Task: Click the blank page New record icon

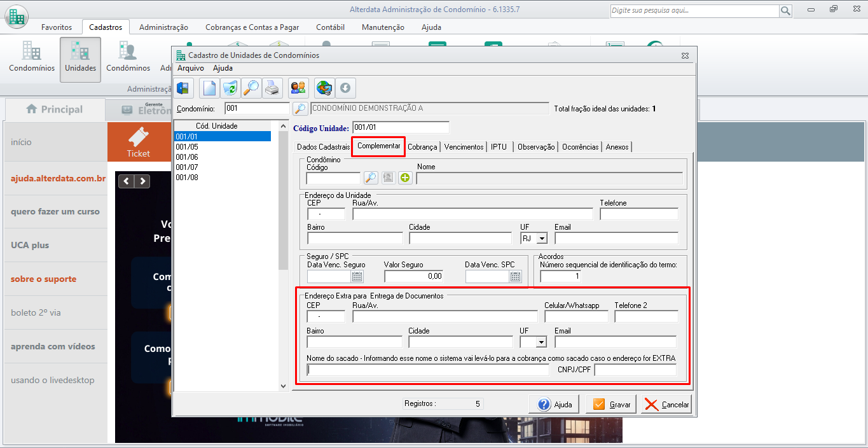Action: pos(209,88)
